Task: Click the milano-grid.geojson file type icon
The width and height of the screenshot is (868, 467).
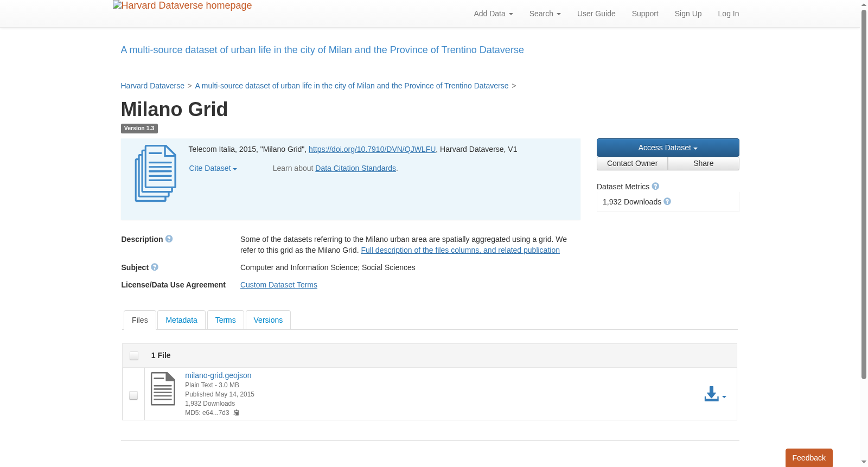Action: tap(163, 389)
